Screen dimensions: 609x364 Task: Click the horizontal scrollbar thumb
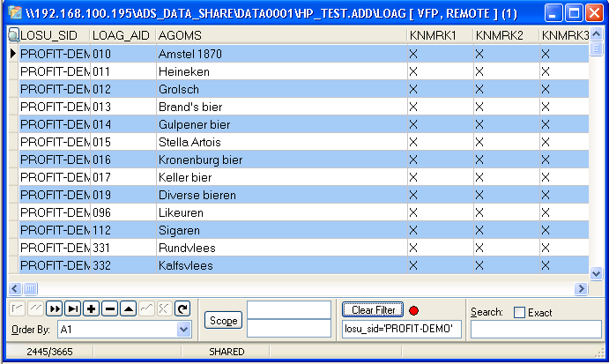[30, 288]
